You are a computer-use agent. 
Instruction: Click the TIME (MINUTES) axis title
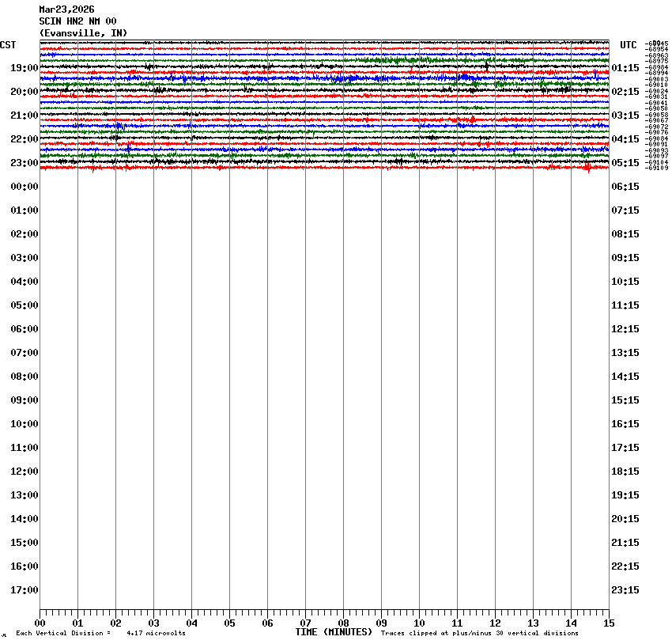(334, 632)
